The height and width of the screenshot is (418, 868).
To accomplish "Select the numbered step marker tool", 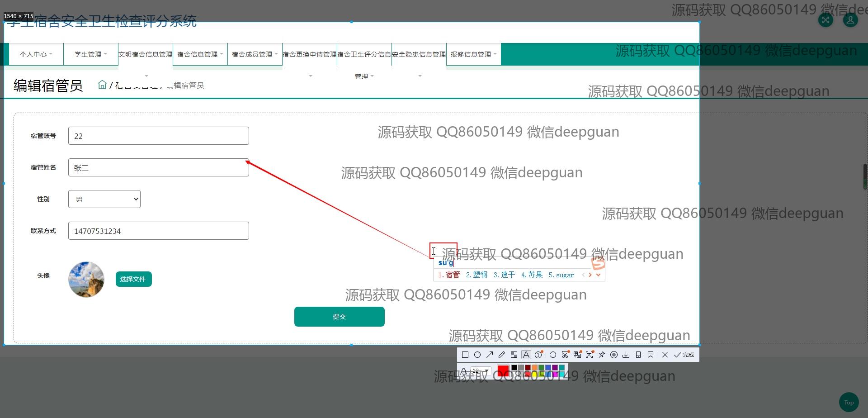I will [538, 355].
